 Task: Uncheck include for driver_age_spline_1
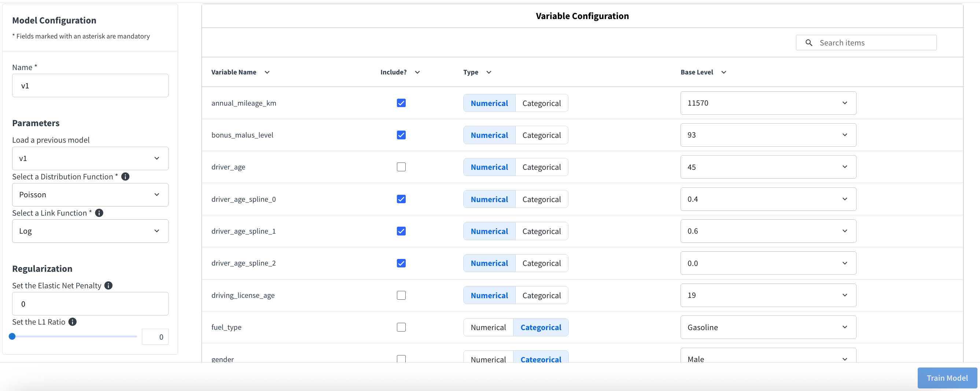click(x=401, y=231)
